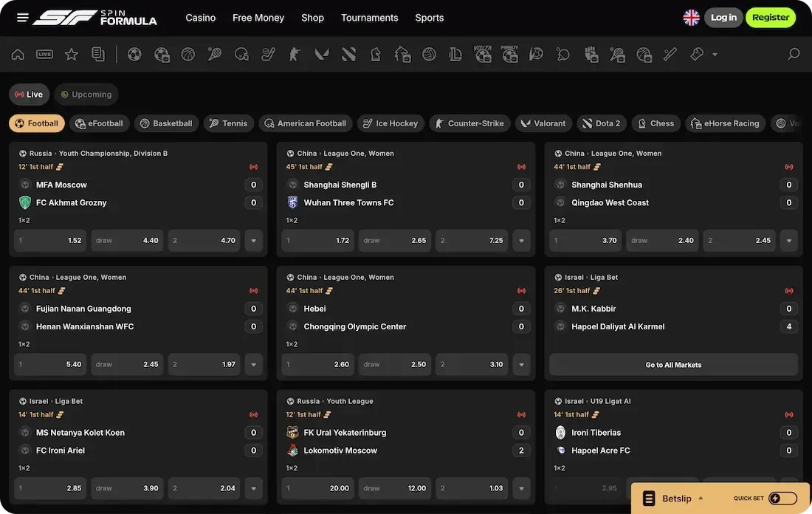Select the table tennis paddle icon
812x514 pixels.
coord(563,54)
